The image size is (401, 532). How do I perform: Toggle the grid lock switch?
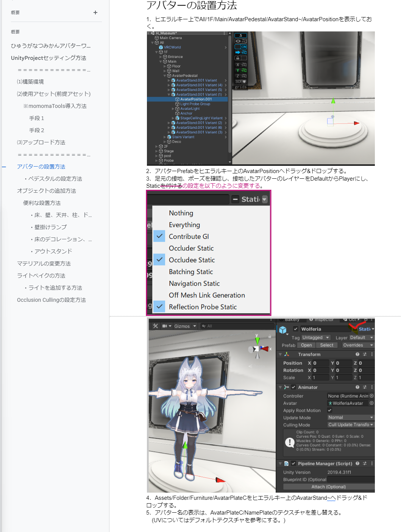[x=241, y=58]
